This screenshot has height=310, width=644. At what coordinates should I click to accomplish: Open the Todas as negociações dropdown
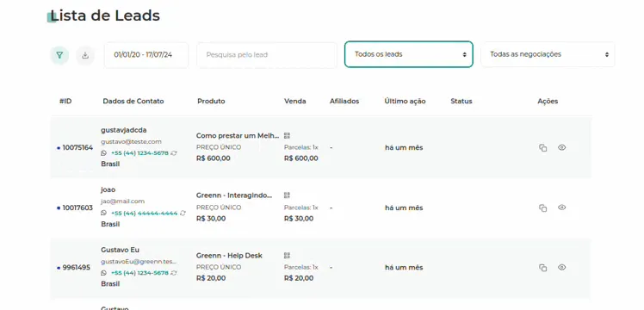click(x=548, y=54)
